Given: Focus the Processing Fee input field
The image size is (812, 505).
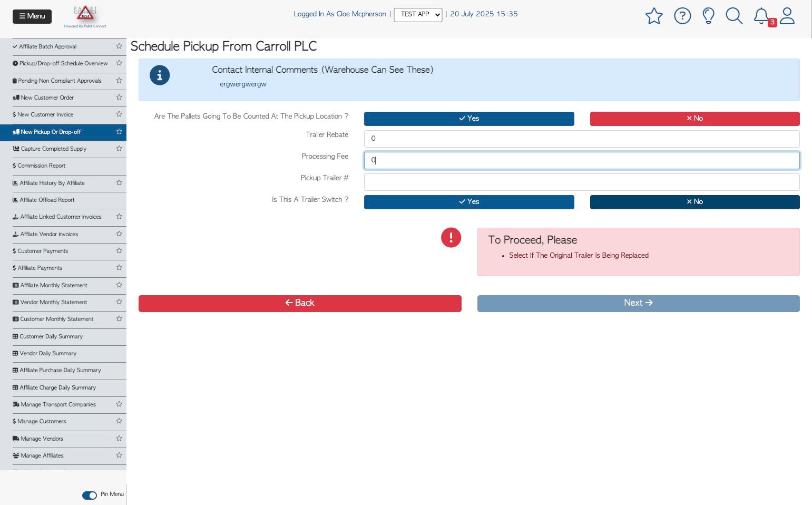Looking at the screenshot, I should click(582, 160).
